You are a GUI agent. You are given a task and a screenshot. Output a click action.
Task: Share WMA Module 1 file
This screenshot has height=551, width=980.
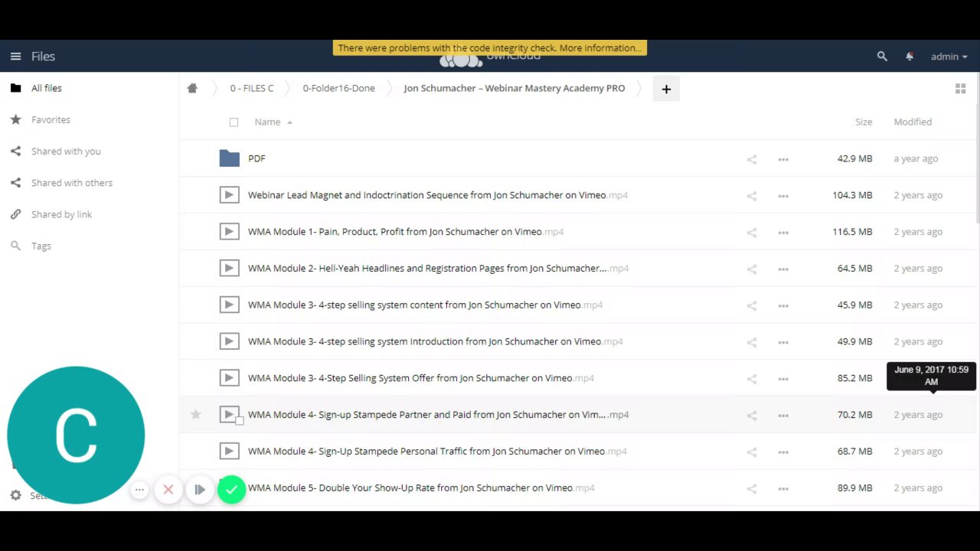752,233
